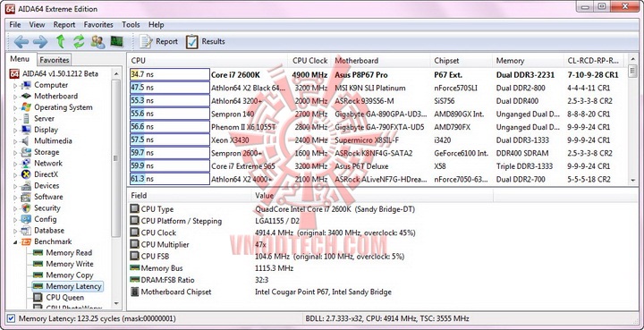Select the Operating System Windows icon
The height and width of the screenshot is (330, 644).
pyautogui.click(x=26, y=107)
